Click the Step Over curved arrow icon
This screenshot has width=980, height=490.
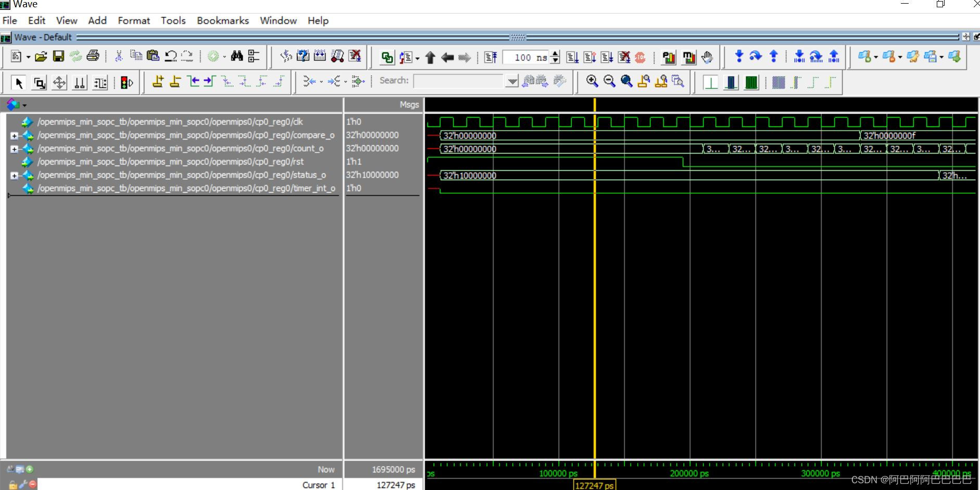pos(756,56)
